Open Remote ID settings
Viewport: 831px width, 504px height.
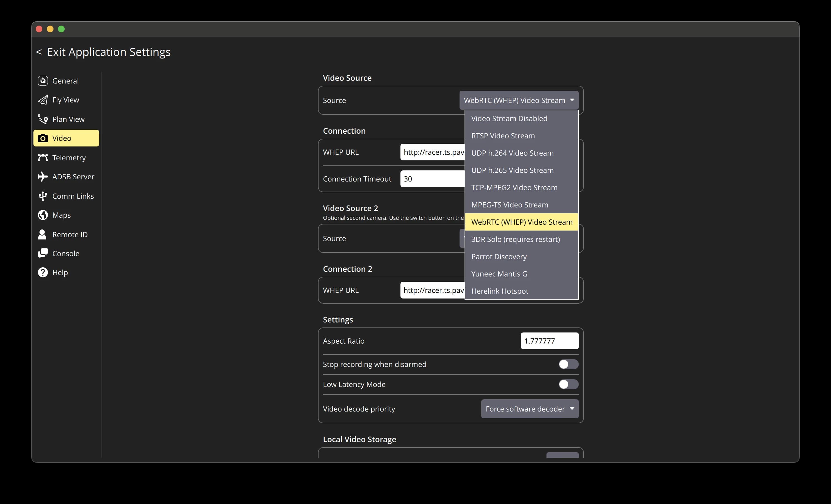[x=66, y=234]
